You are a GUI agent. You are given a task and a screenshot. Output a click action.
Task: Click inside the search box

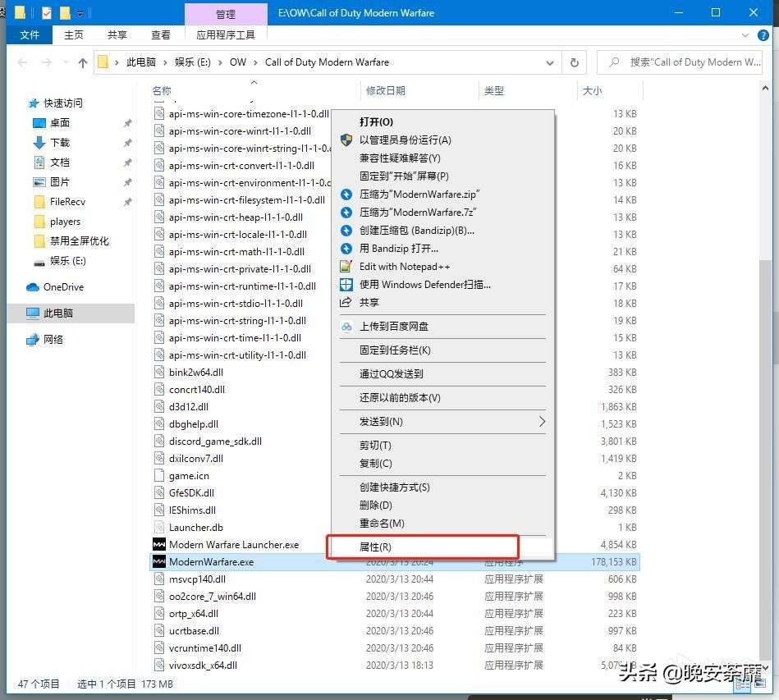point(688,62)
